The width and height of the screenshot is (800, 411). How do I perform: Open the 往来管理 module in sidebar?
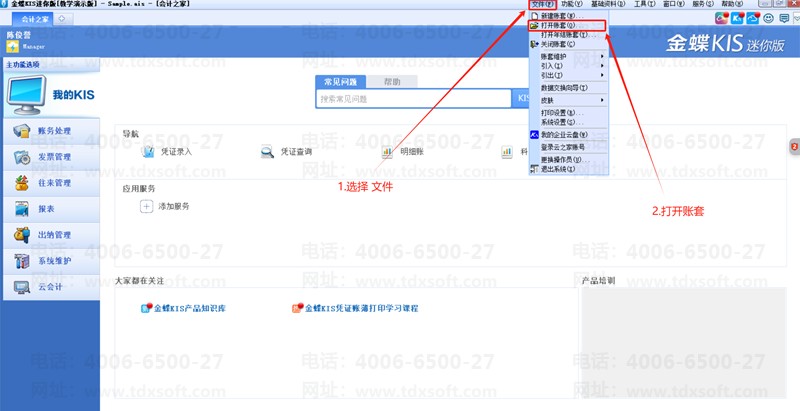[x=51, y=183]
